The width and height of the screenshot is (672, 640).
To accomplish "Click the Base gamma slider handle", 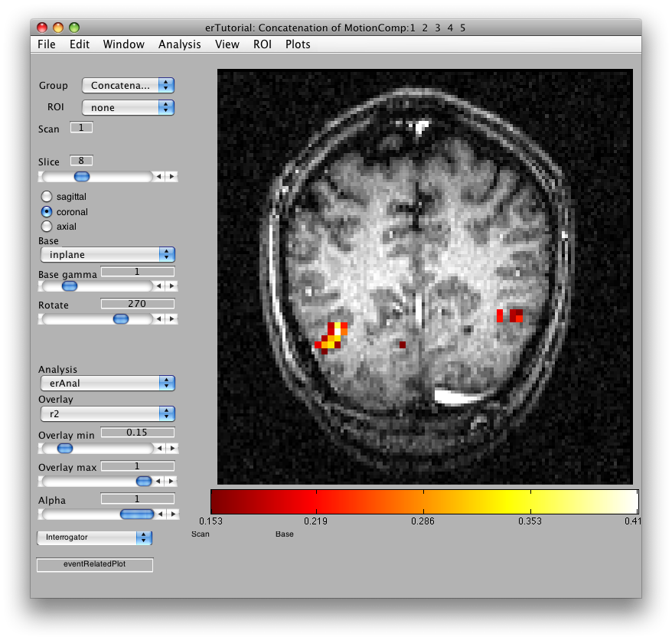I will pyautogui.click(x=70, y=286).
